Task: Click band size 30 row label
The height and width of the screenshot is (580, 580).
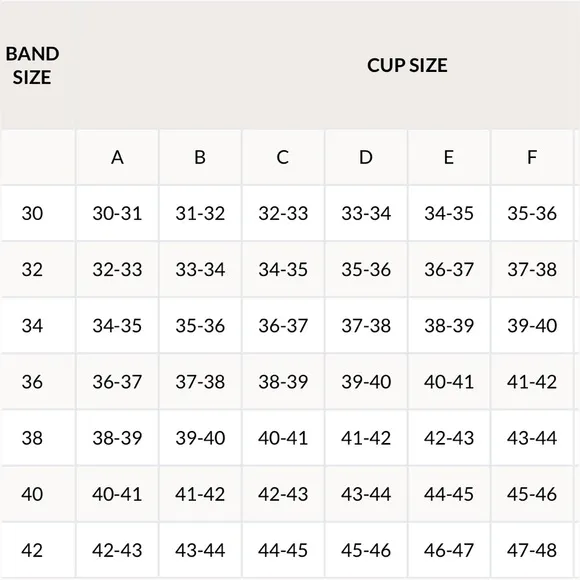Action: (32, 213)
